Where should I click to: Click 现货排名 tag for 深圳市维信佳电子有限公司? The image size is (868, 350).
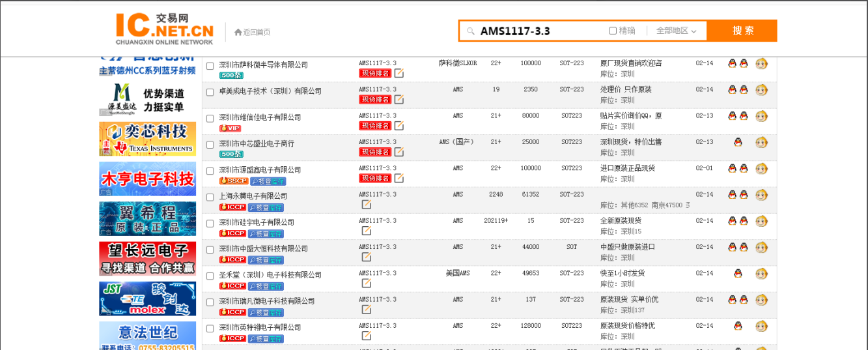(375, 126)
